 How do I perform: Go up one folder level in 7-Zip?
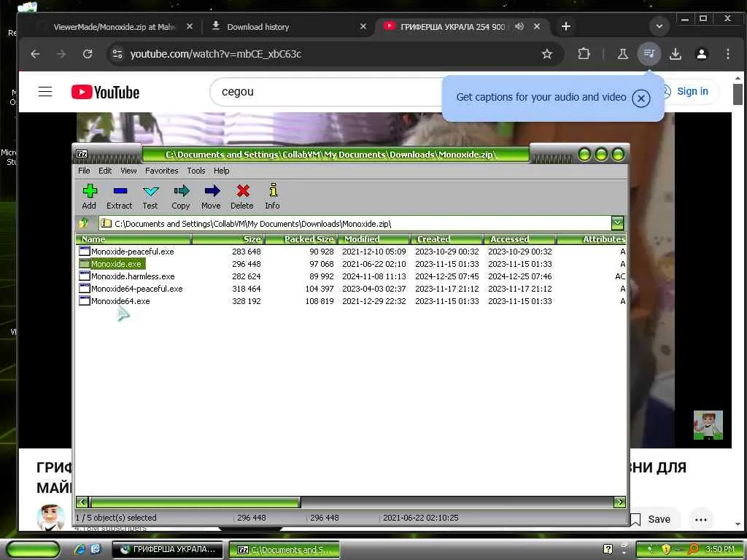(85, 223)
